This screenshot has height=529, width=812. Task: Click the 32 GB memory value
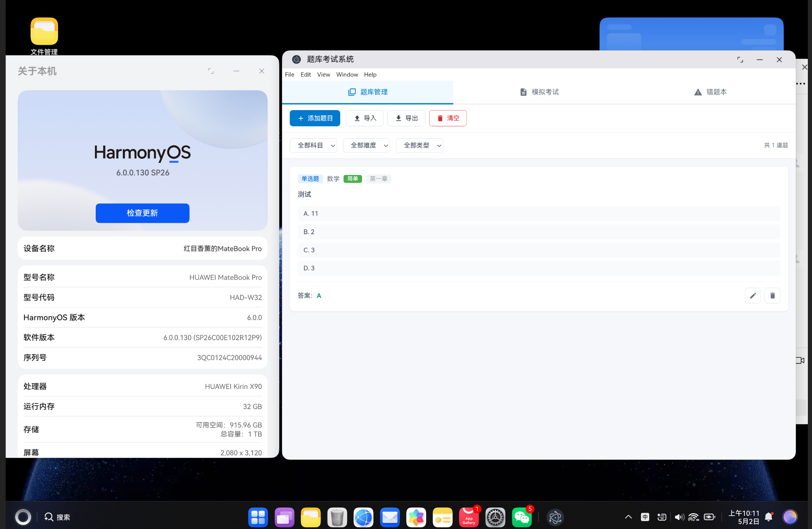coord(252,406)
